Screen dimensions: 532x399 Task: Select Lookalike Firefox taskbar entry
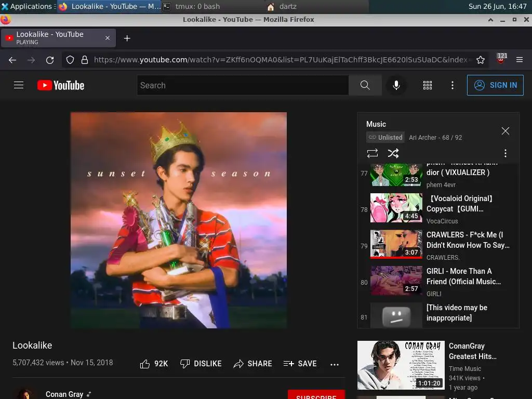pos(109,6)
